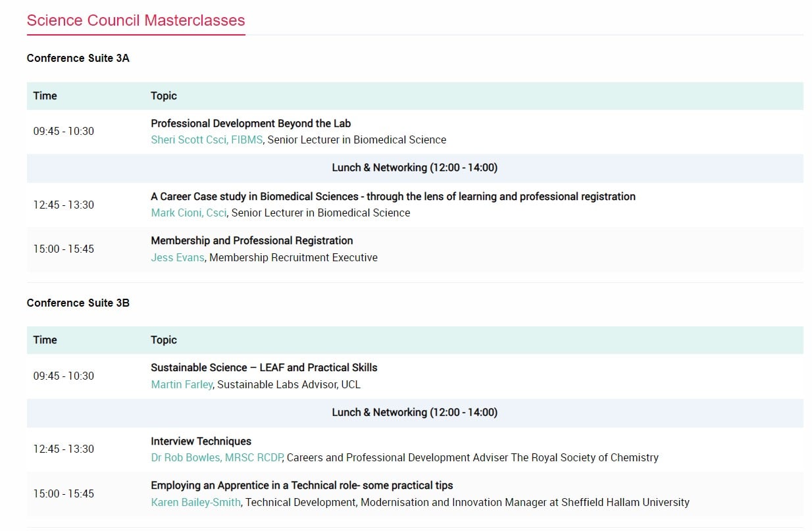Open Sheri Scott Csci, FIBMS speaker link

point(207,139)
